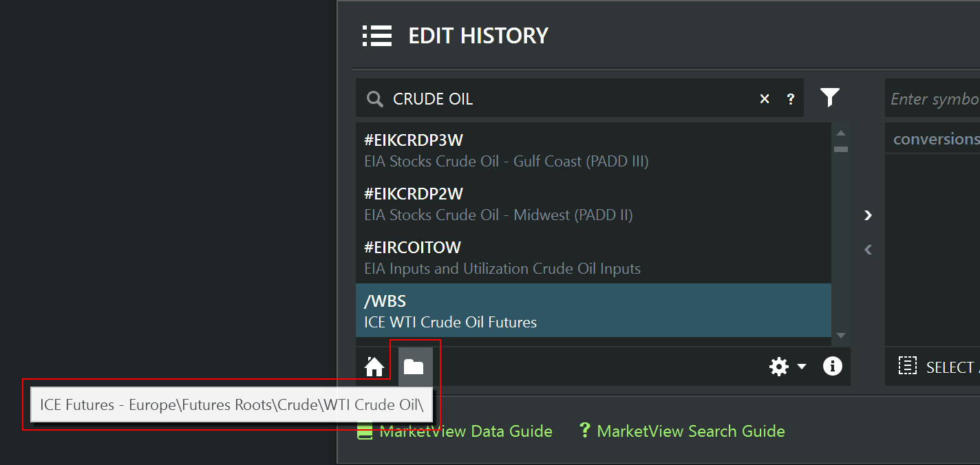Screen dimensions: 980x465
Task: Click the SELECT ALL button
Action: (939, 367)
